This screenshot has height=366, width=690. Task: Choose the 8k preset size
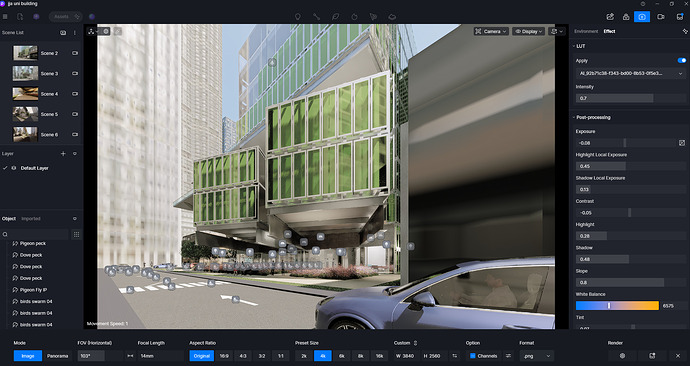point(360,356)
